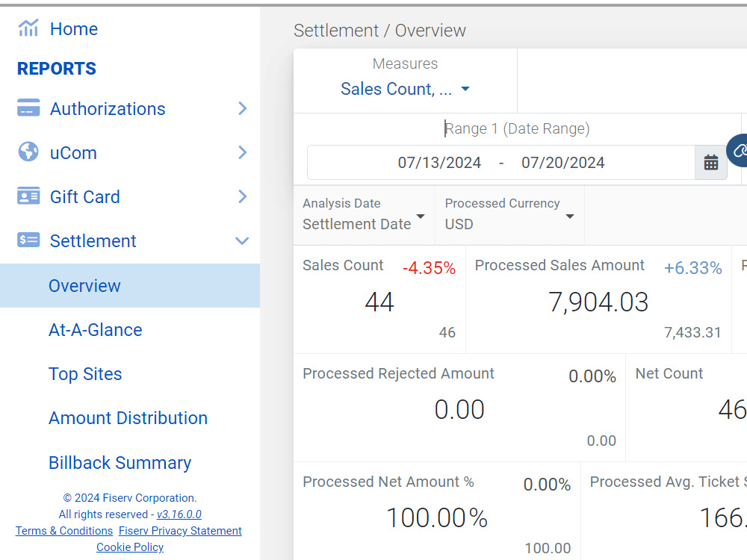Click the 07/13/2024 start date field
This screenshot has height=560, width=747.
click(439, 163)
